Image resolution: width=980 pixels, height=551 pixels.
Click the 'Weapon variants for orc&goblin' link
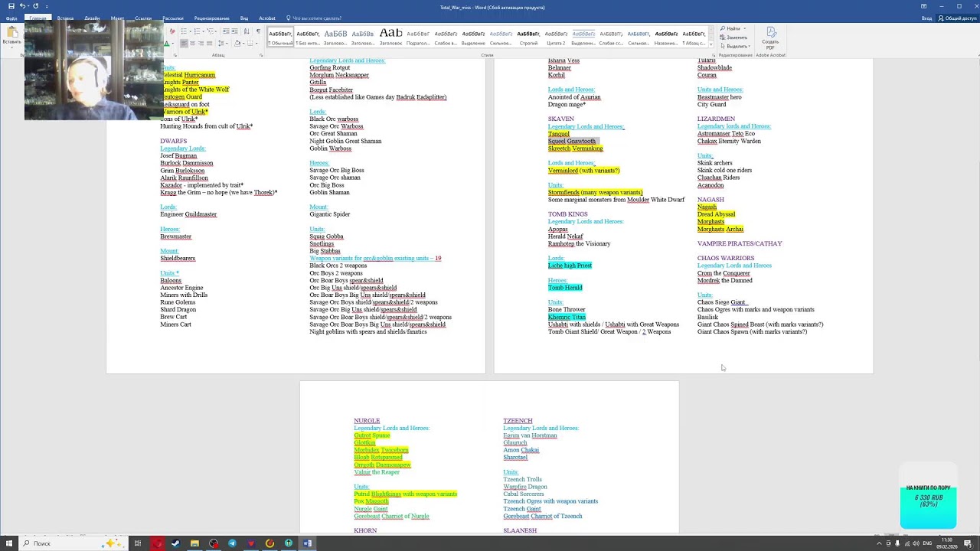click(375, 259)
